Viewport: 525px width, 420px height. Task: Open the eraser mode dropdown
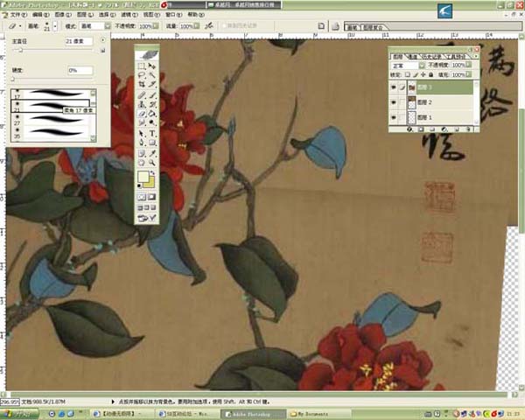click(x=108, y=25)
